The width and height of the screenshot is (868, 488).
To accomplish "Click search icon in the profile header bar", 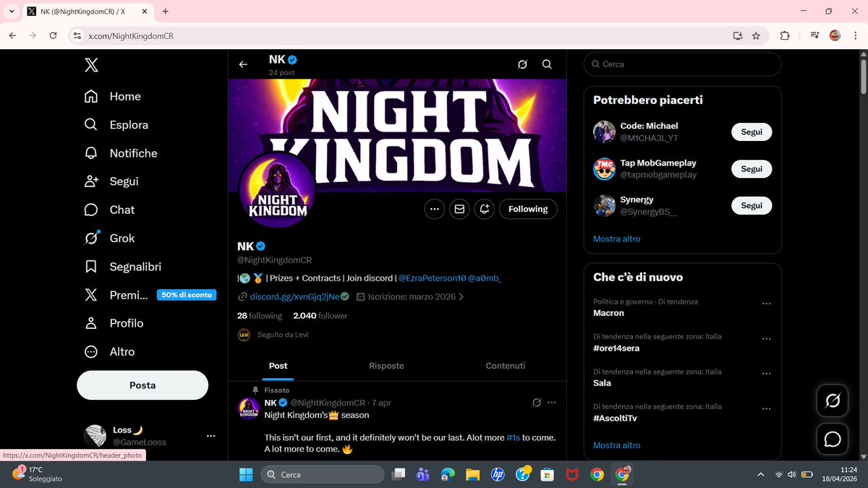I will click(x=547, y=64).
